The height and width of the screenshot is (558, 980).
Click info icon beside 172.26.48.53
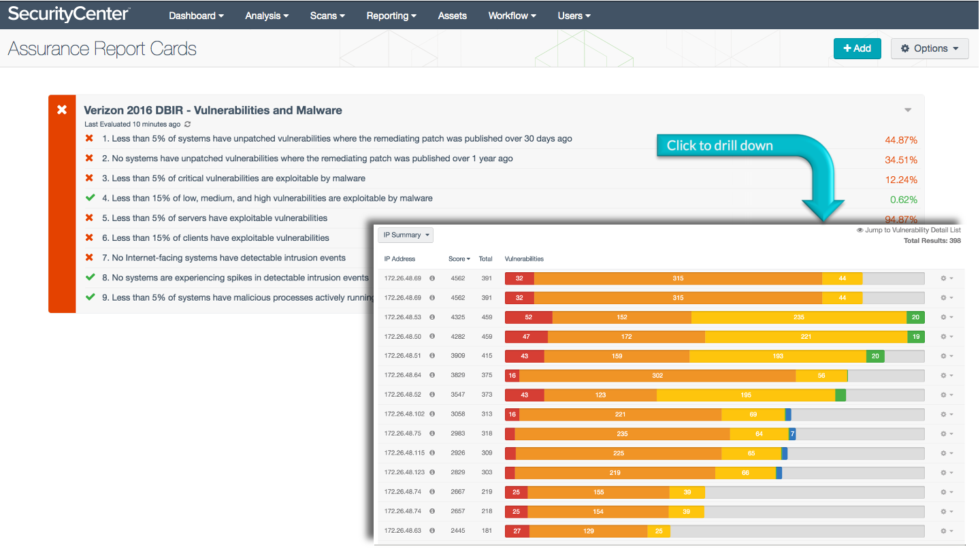(x=432, y=317)
